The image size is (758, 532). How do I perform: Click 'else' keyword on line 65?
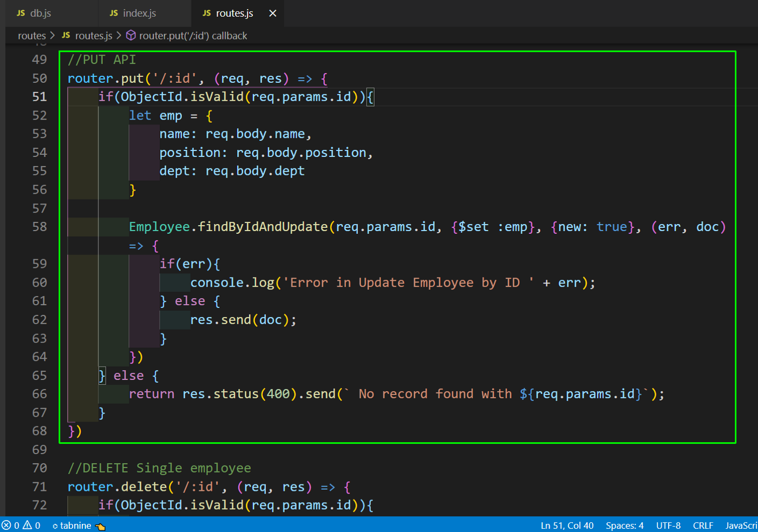coord(129,376)
